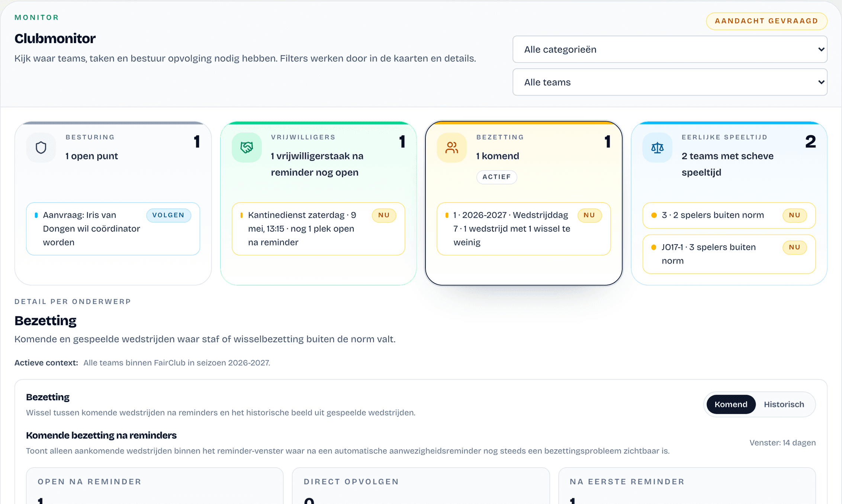842x504 pixels.
Task: Click the NU badge on JO17-1 item
Action: pos(794,247)
